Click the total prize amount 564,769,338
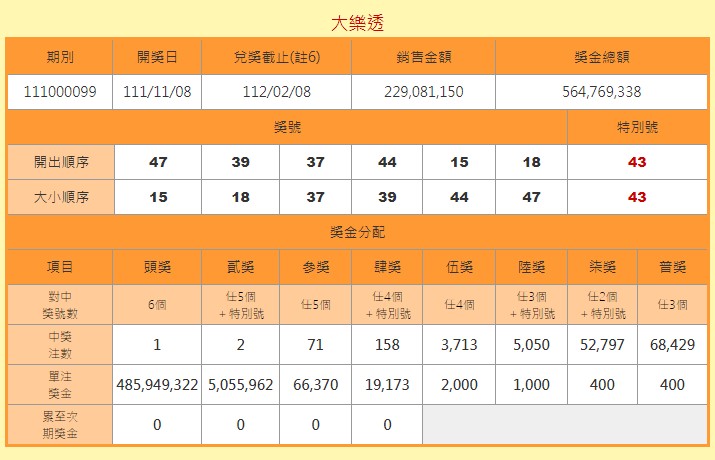This screenshot has width=715, height=460. [602, 92]
